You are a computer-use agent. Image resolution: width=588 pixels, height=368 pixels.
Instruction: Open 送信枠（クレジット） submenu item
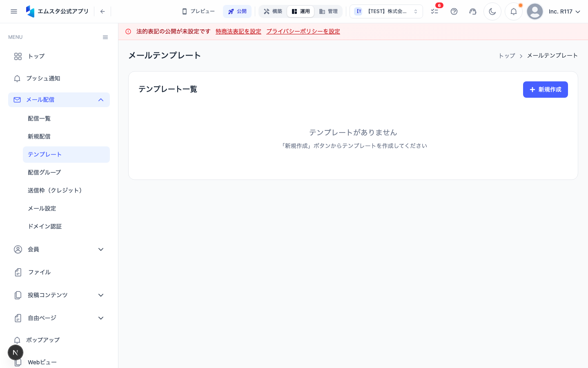tap(66, 191)
